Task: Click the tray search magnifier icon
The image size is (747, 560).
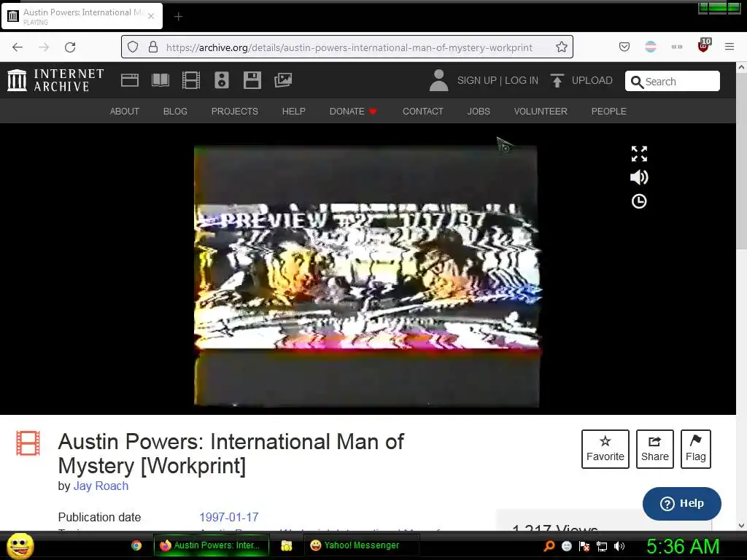Action: coord(549,546)
